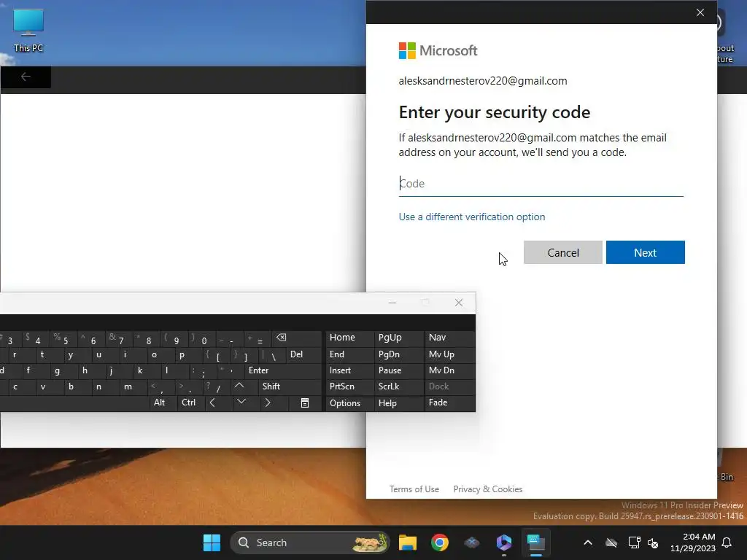Tap the 8 key on the keyboard

click(147, 339)
